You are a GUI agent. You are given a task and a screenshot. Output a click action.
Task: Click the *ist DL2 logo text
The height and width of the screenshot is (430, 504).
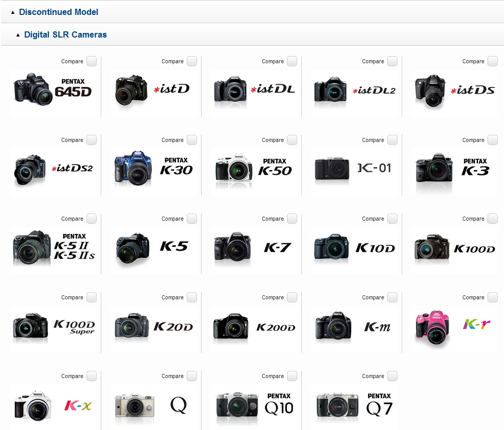click(374, 91)
